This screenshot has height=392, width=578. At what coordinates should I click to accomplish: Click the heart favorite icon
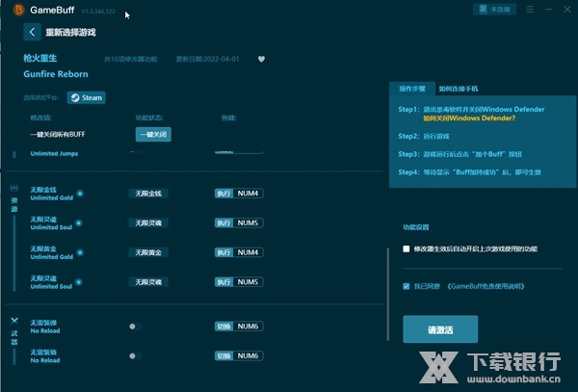(261, 58)
